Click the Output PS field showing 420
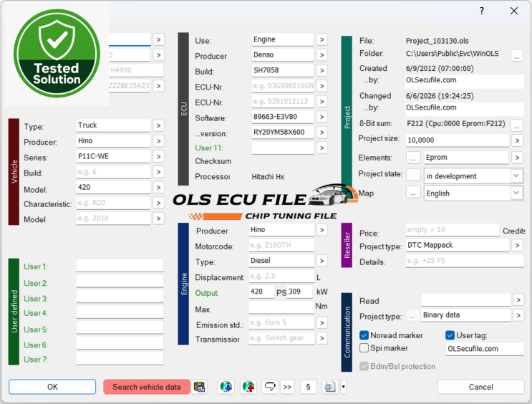Image resolution: width=532 pixels, height=404 pixels. pyautogui.click(x=261, y=292)
